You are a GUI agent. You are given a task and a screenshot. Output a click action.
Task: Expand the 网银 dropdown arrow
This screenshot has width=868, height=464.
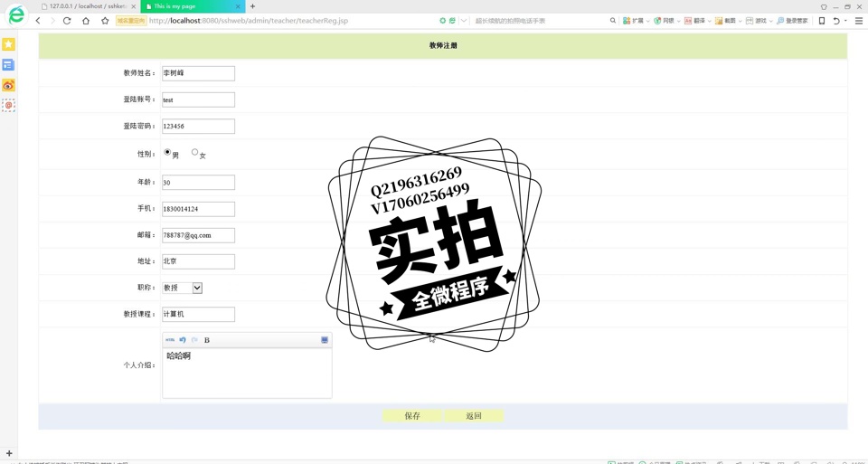[x=679, y=21]
